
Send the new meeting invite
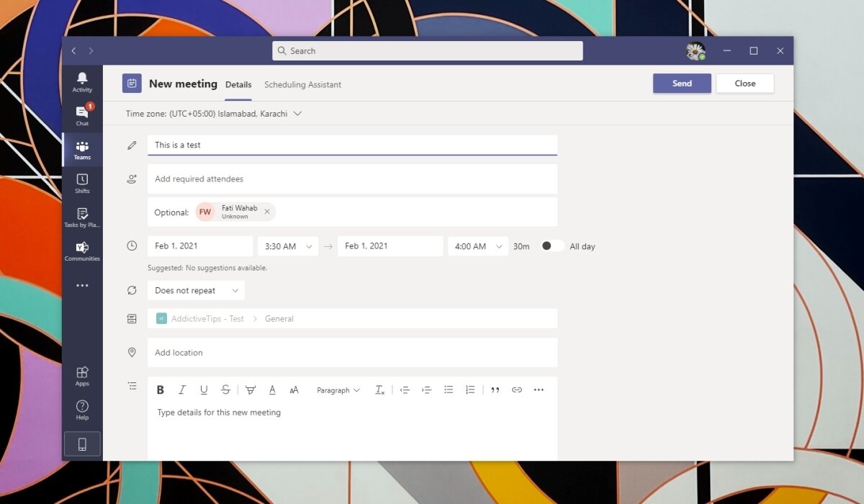681,83
